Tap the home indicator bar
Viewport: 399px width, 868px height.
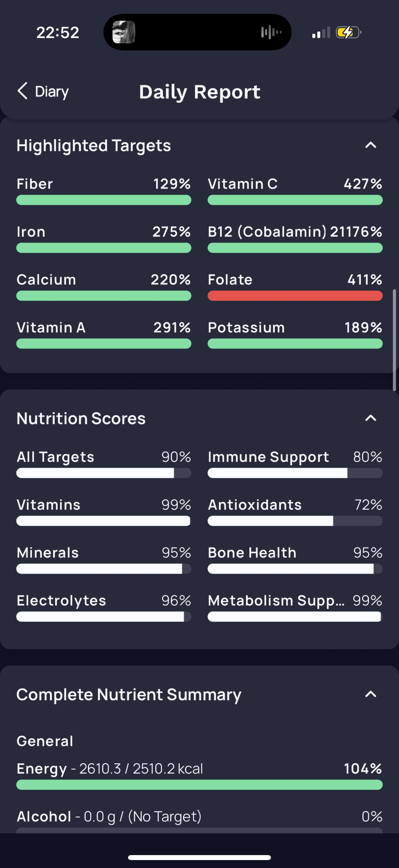[199, 857]
